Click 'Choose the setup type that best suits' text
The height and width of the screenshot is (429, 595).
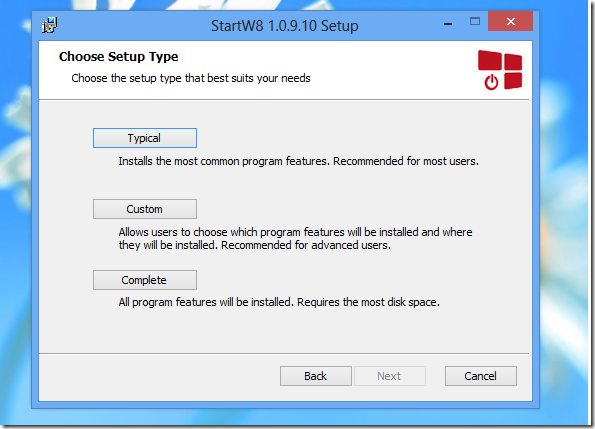click(x=191, y=78)
